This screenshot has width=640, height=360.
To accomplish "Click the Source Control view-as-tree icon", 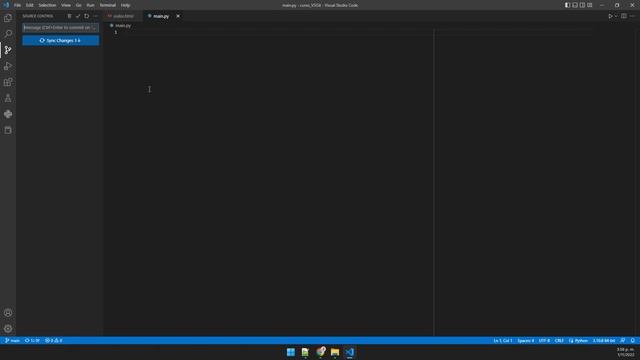I will coord(69,16).
